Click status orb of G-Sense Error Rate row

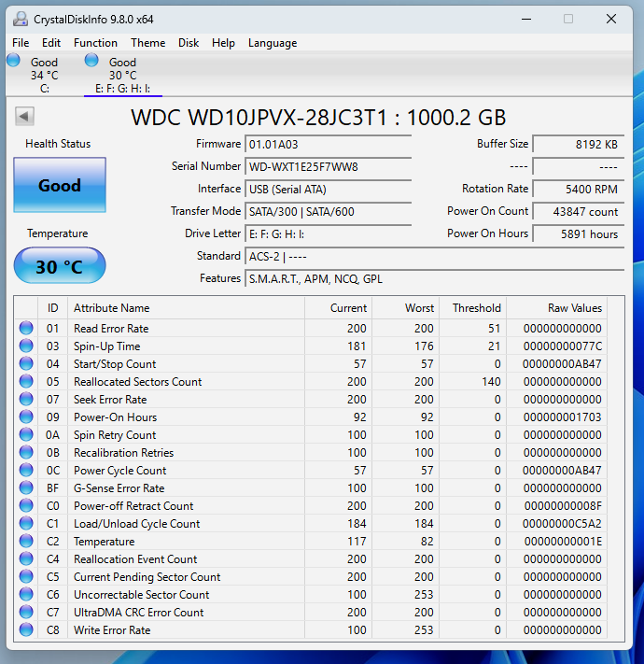[x=26, y=488]
